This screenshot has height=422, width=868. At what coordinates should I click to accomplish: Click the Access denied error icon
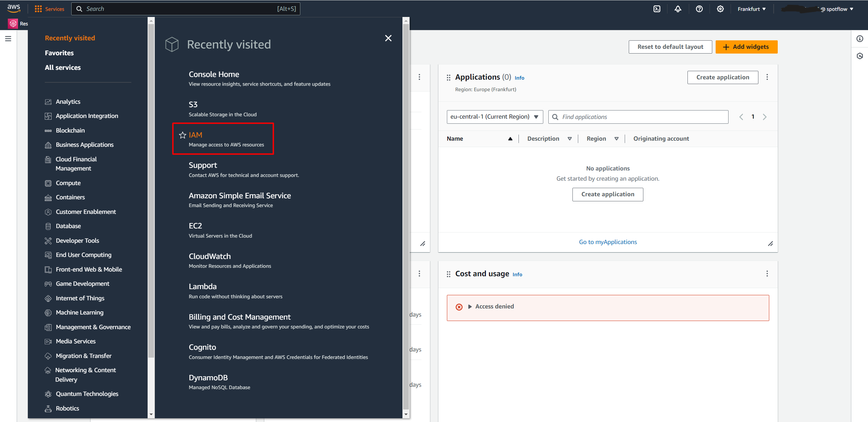[459, 307]
